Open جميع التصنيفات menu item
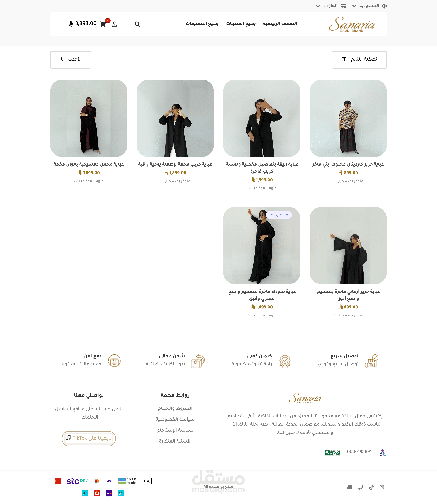The image size is (437, 504). point(202,24)
